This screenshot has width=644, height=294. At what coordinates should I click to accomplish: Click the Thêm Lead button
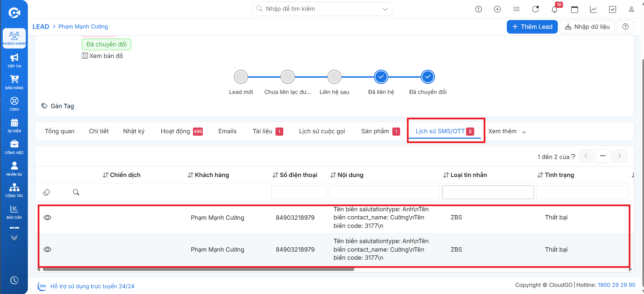point(532,27)
